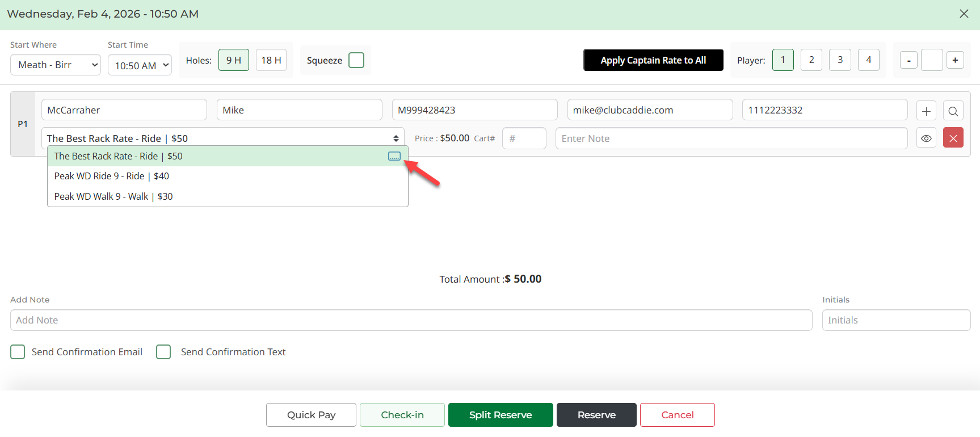Decrease player count with minus button

click(x=909, y=60)
